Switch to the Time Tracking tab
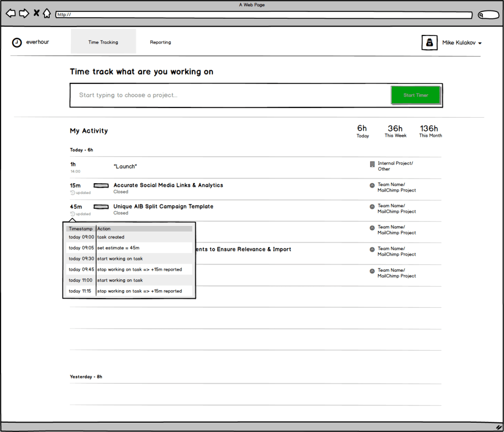 click(x=103, y=42)
